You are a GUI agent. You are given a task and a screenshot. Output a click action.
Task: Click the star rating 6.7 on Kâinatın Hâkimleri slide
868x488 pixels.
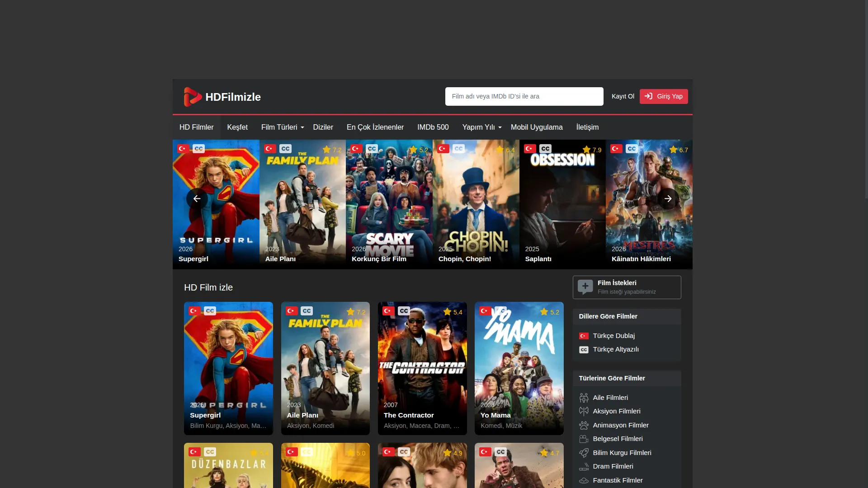[679, 150]
